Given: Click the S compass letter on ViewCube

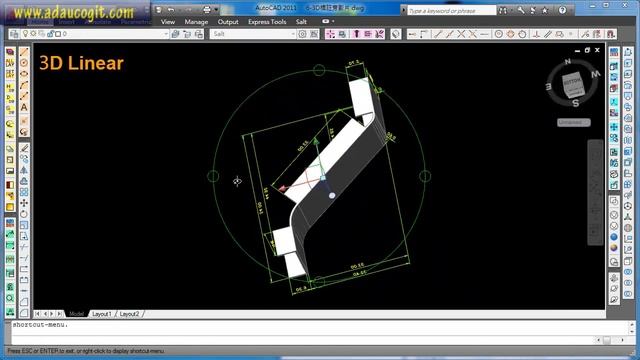Looking at the screenshot, I should [x=576, y=103].
